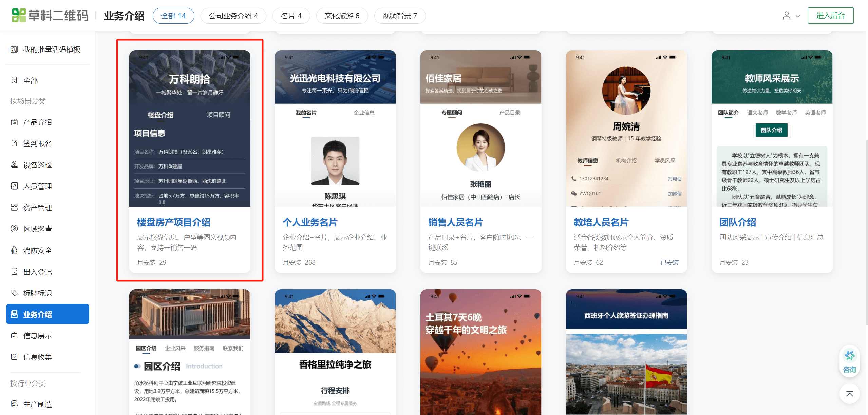
Task: Open the 楼盘房产项目介绍 template title link
Action: point(173,222)
